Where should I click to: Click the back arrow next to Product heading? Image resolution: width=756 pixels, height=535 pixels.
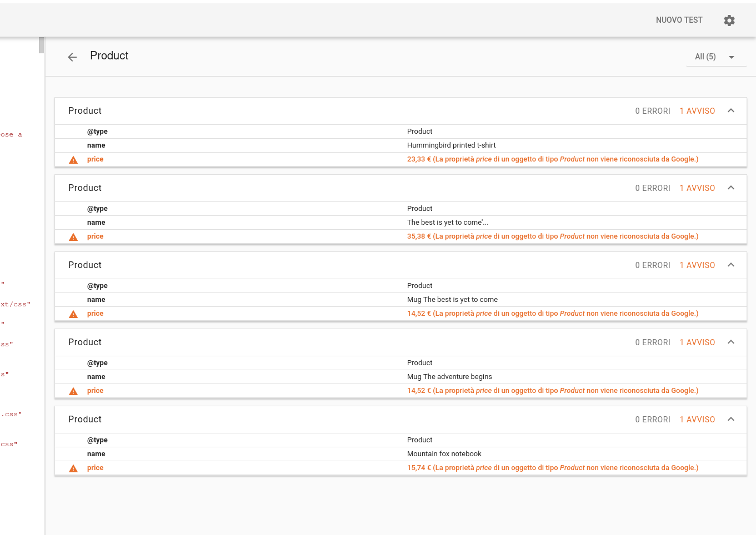(x=72, y=57)
